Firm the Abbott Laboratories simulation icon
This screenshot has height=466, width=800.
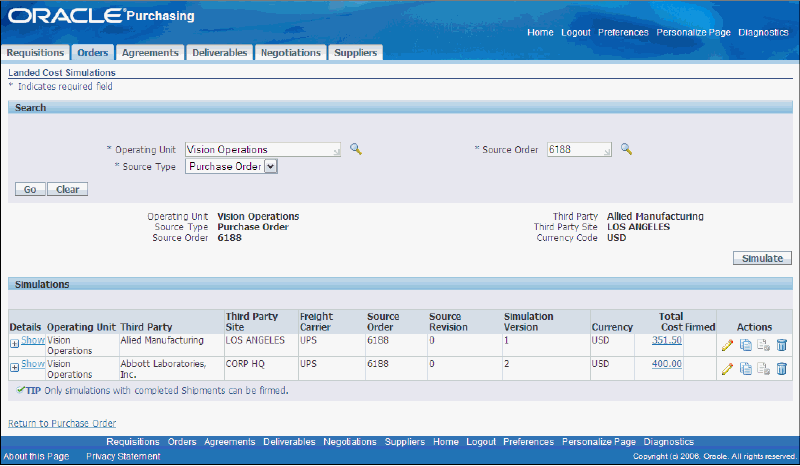tap(763, 369)
